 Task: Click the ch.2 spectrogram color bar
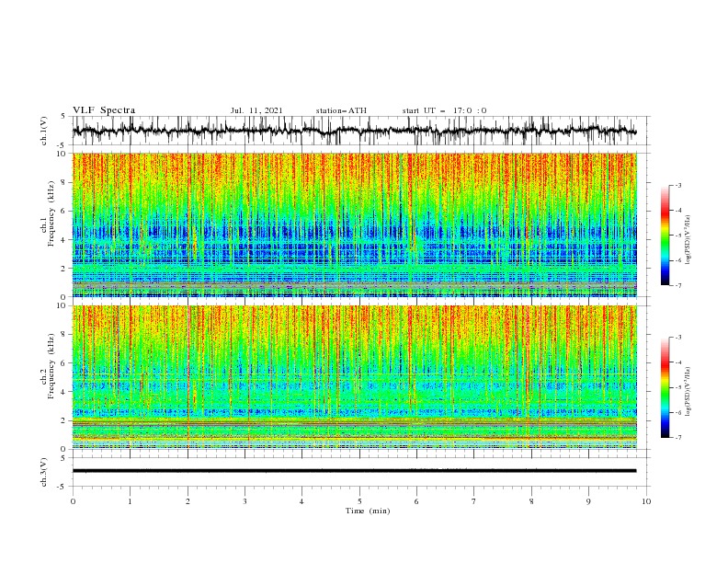pos(665,387)
